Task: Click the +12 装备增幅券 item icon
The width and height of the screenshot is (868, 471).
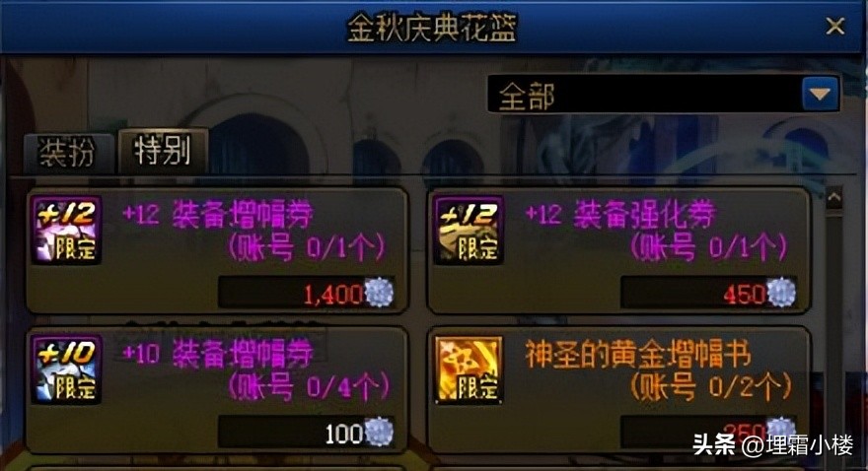Action: coord(67,229)
